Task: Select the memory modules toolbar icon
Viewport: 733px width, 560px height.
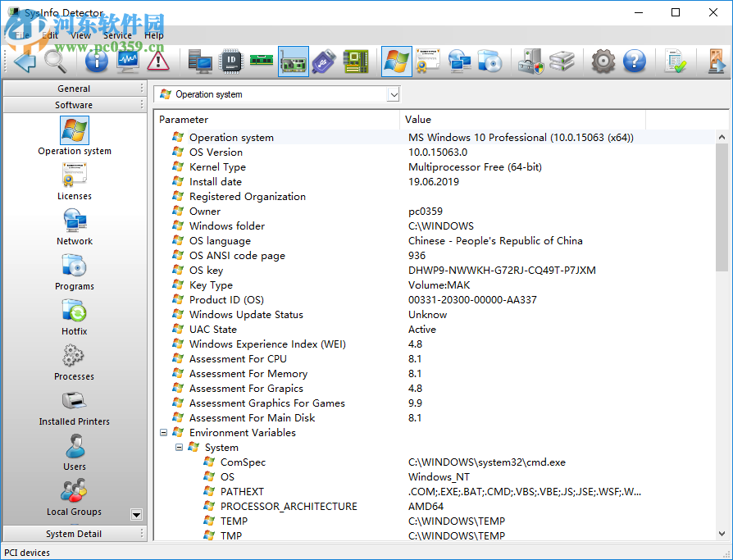Action: click(262, 61)
